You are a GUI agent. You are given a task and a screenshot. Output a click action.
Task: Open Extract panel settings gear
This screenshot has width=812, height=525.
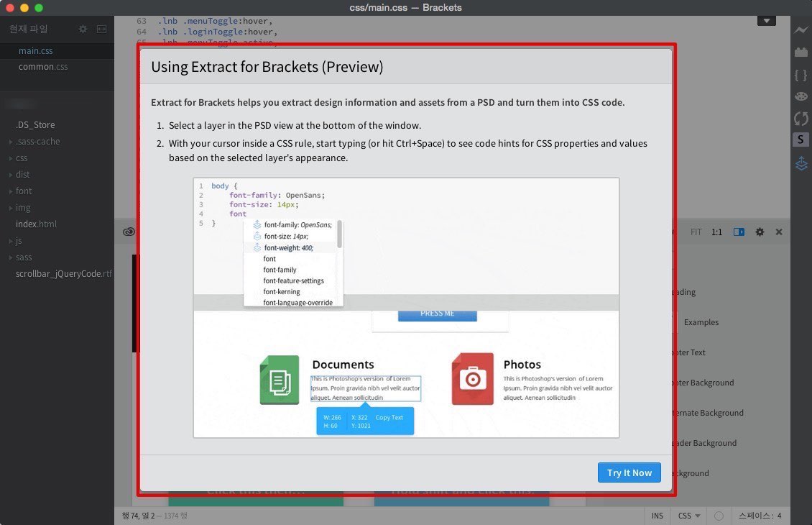click(x=760, y=232)
